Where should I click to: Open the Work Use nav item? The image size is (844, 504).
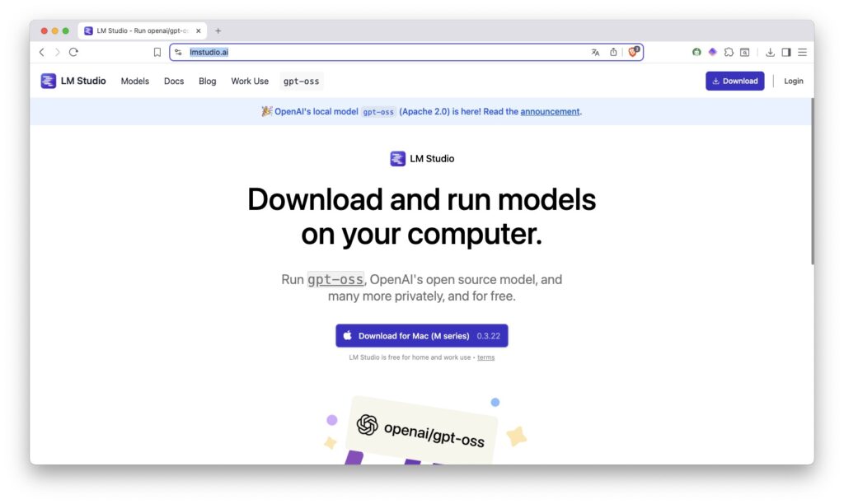pyautogui.click(x=250, y=82)
